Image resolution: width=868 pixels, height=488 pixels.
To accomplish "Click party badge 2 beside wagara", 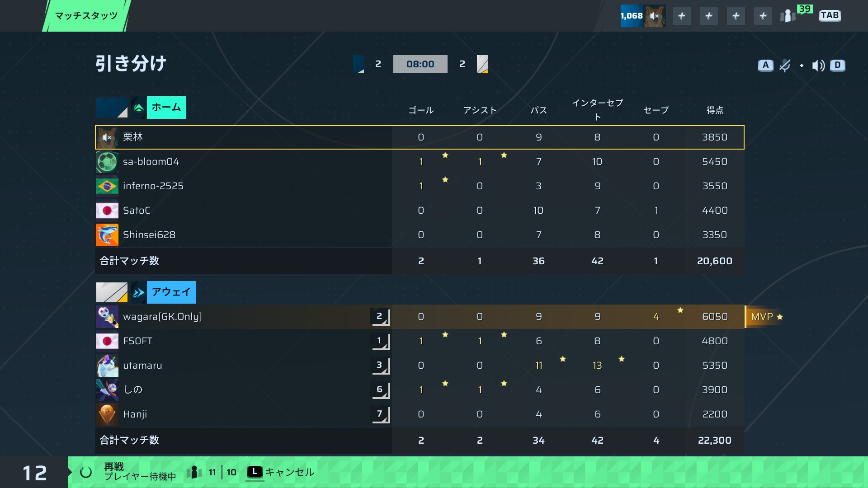I will [x=380, y=317].
